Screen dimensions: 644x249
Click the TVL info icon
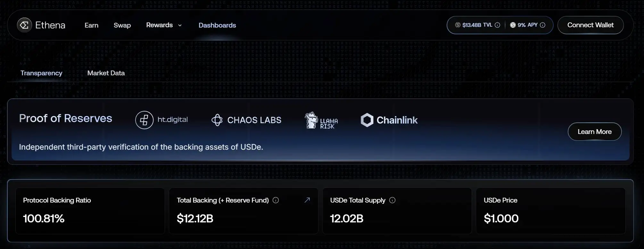click(497, 25)
